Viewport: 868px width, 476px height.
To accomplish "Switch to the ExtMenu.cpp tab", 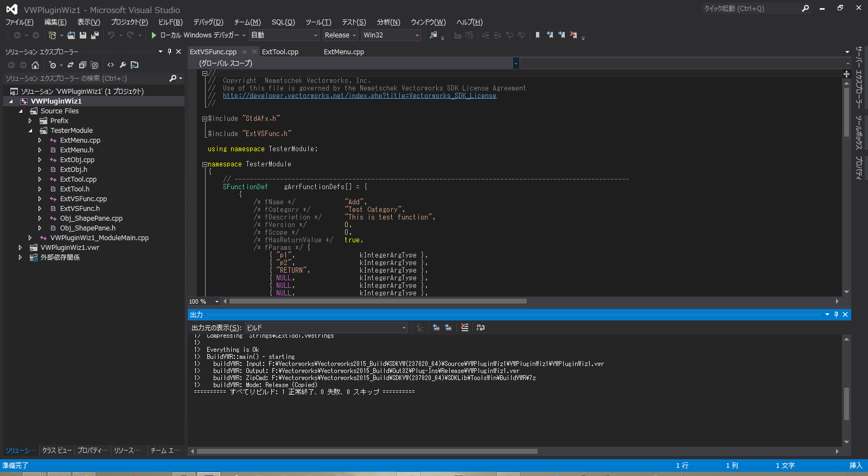I will click(x=344, y=52).
